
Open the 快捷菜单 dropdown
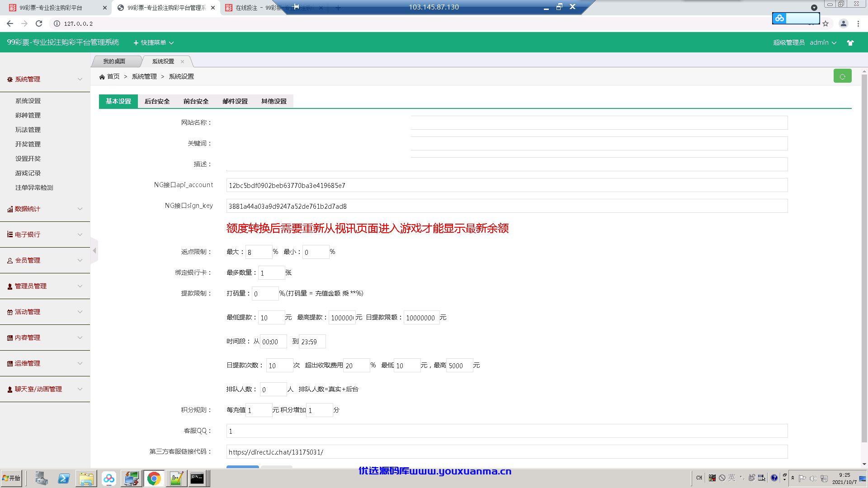pyautogui.click(x=153, y=42)
